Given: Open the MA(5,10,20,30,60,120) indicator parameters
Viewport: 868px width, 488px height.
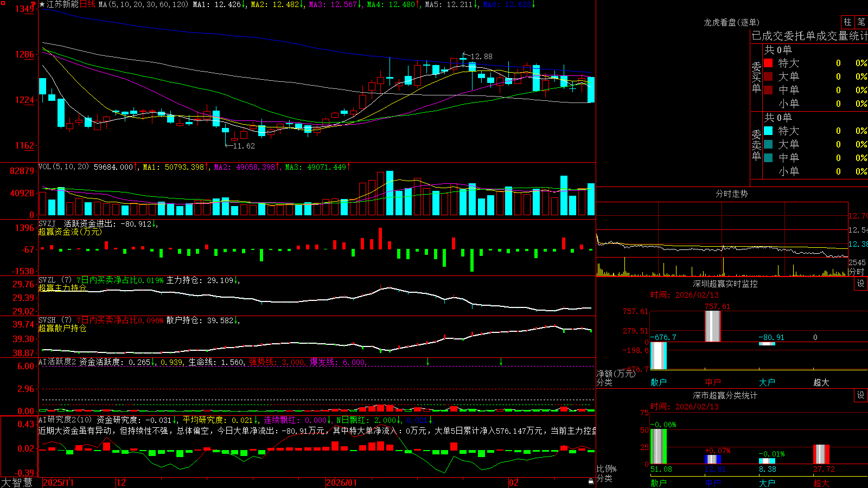Looking at the screenshot, I should [143, 4].
